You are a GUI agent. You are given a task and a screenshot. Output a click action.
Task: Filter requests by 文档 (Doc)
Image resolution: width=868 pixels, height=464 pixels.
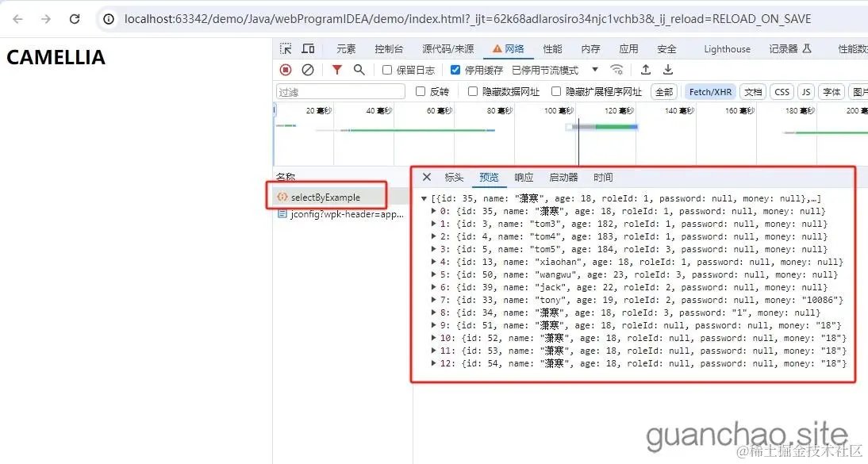coord(753,92)
